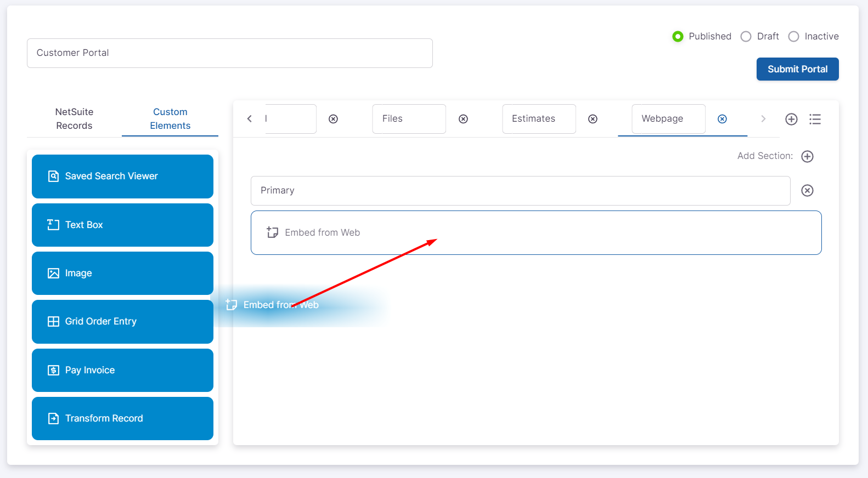Image resolution: width=868 pixels, height=478 pixels.
Task: Remove the Files tab with its X icon
Action: (x=463, y=119)
